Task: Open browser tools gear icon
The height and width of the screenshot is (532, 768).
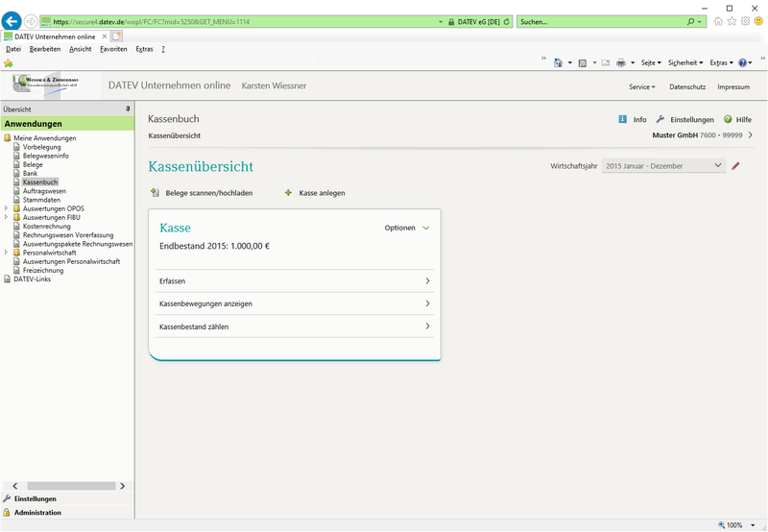Action: [745, 21]
